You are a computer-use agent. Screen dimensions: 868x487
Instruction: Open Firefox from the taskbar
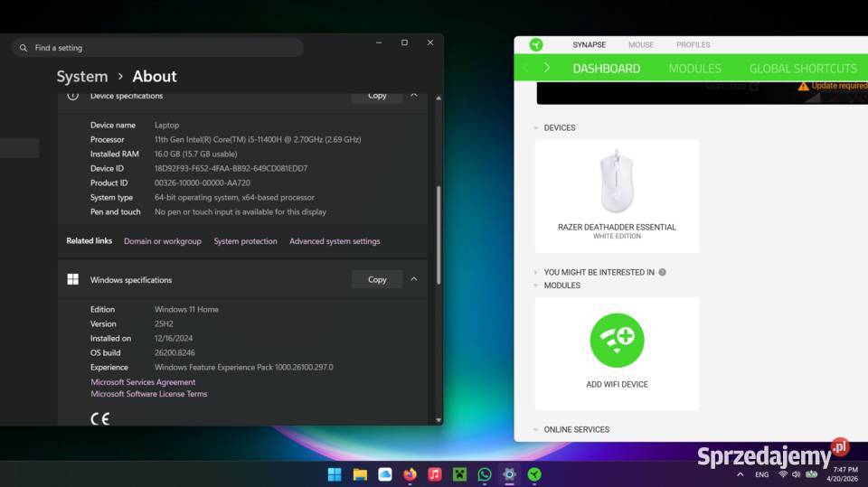[410, 474]
